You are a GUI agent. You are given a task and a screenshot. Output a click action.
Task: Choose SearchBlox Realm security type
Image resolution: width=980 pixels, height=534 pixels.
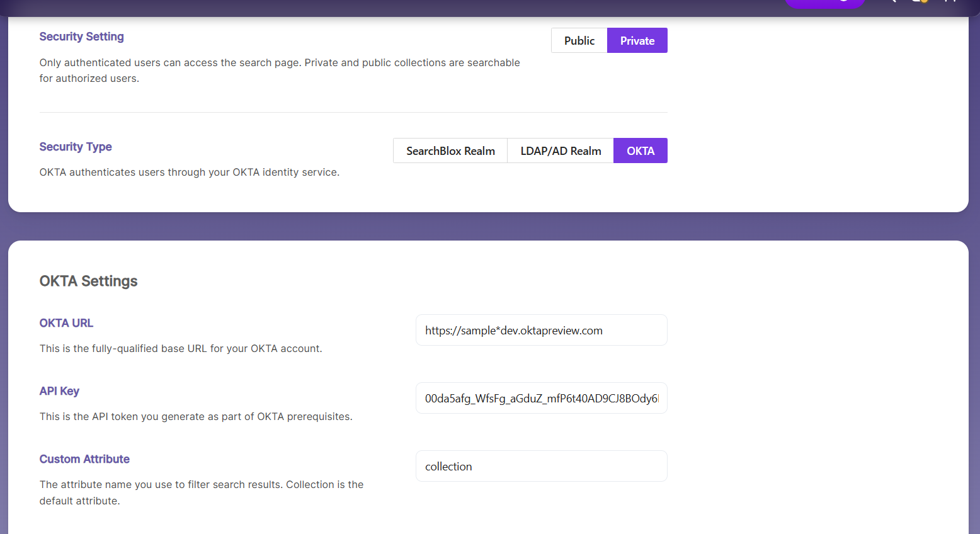click(450, 151)
